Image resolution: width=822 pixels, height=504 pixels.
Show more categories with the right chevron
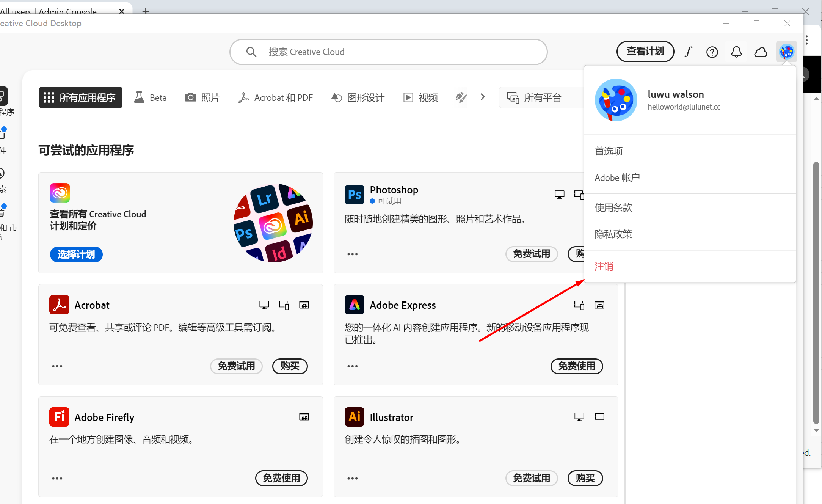tap(483, 97)
